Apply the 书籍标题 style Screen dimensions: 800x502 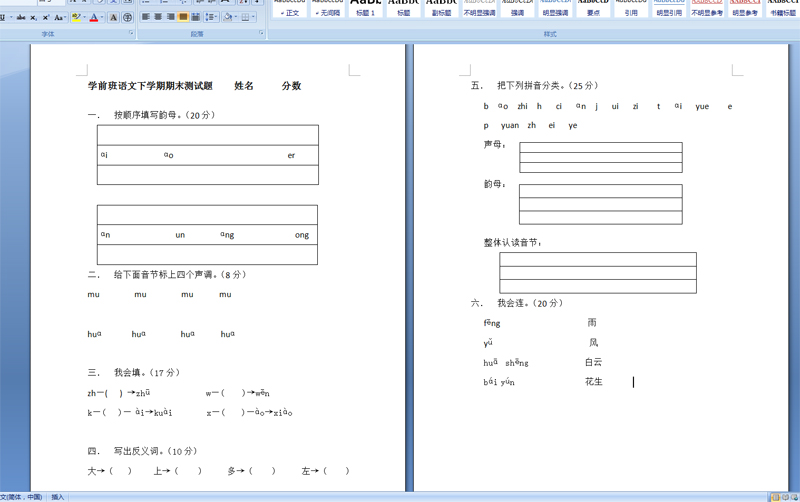pos(783,9)
